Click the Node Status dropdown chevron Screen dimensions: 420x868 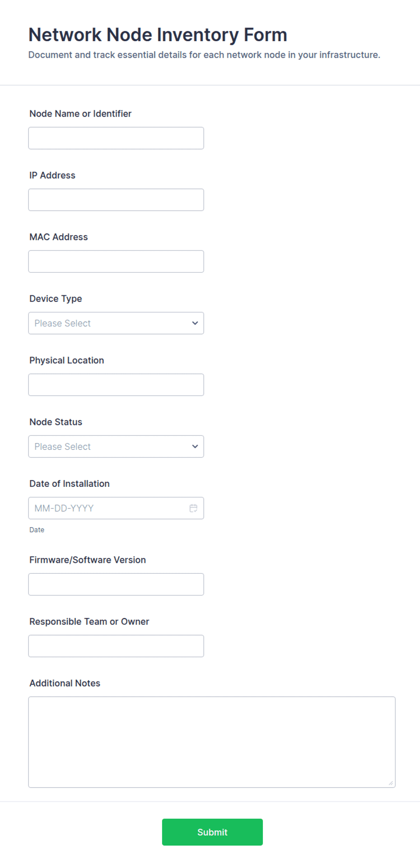195,447
